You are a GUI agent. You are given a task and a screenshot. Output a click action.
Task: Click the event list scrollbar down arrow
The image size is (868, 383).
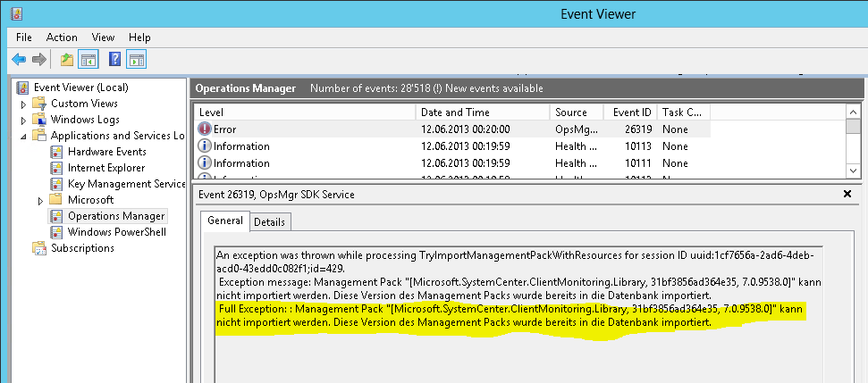click(854, 171)
